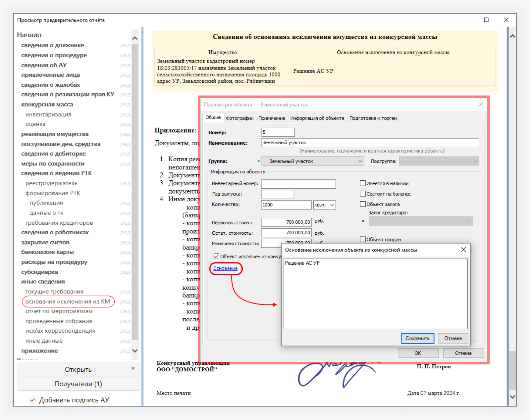The height and width of the screenshot is (420, 530).
Task: Enable Объект залога checkbox
Action: point(363,204)
